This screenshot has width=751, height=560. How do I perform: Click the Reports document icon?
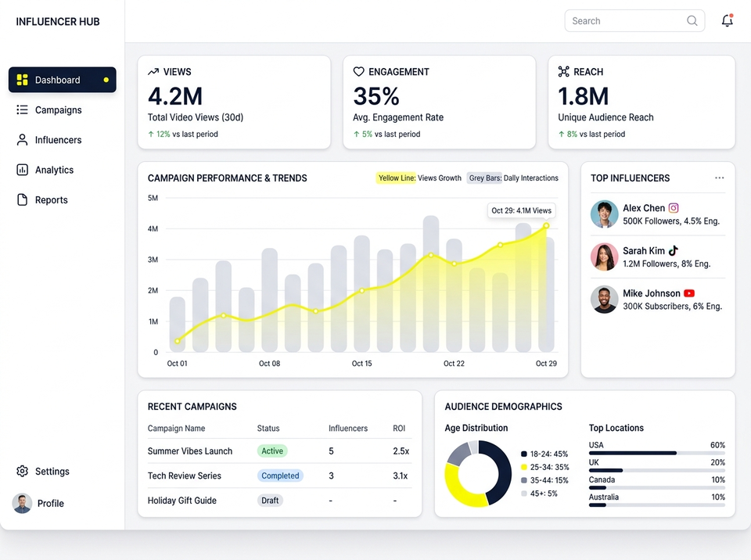22,199
